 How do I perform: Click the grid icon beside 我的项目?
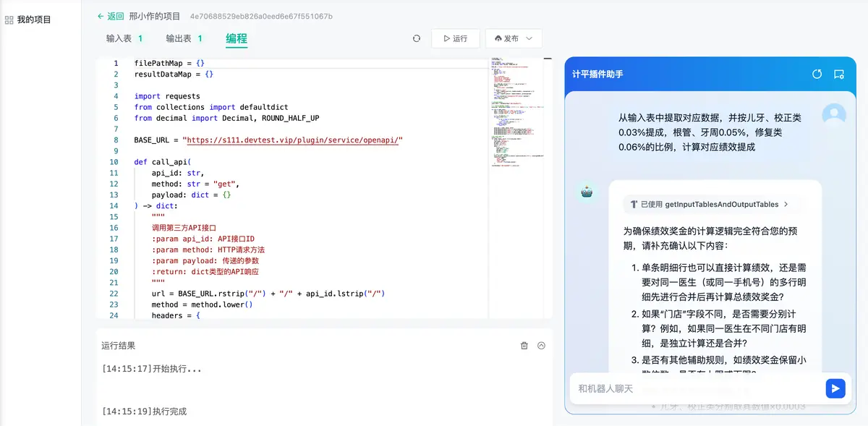pyautogui.click(x=9, y=20)
